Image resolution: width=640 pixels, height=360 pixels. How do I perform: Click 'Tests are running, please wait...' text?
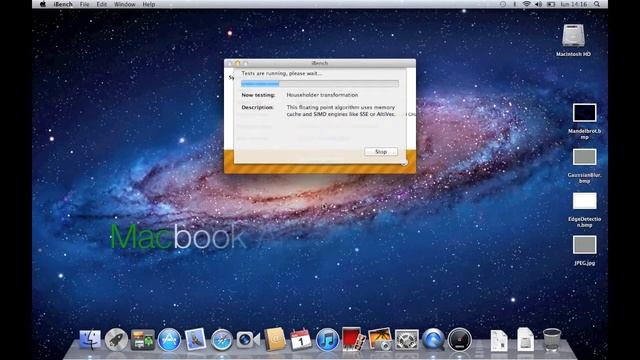[x=282, y=73]
